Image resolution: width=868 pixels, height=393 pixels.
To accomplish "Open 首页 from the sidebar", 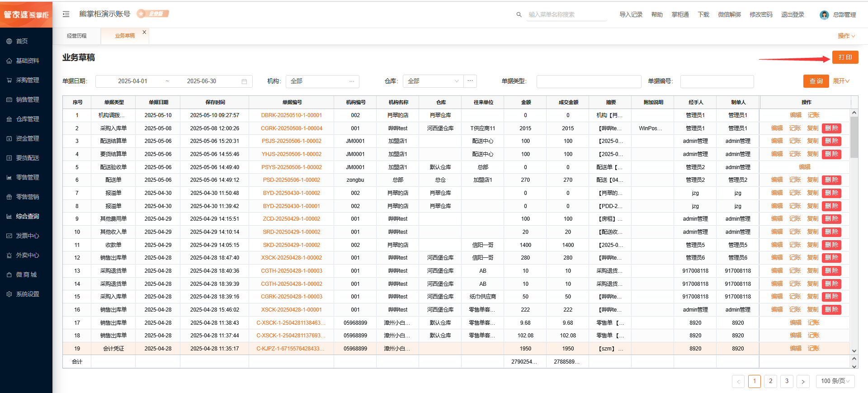I will point(22,41).
